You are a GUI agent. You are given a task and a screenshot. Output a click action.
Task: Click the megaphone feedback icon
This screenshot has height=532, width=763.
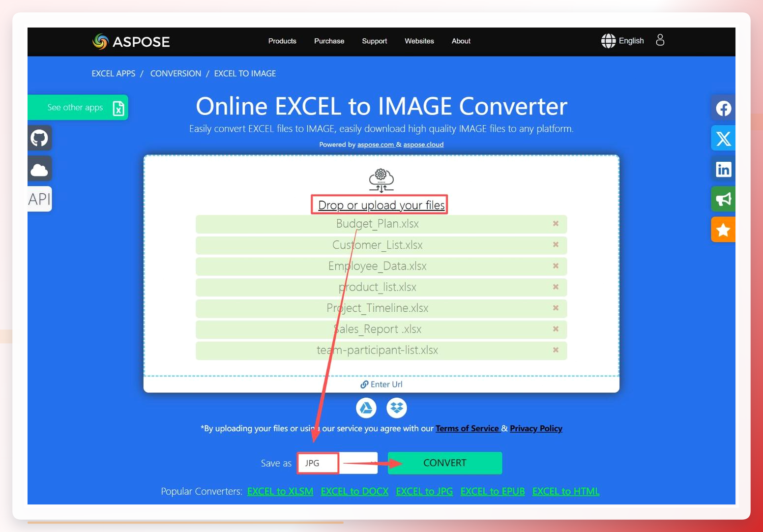click(x=723, y=199)
